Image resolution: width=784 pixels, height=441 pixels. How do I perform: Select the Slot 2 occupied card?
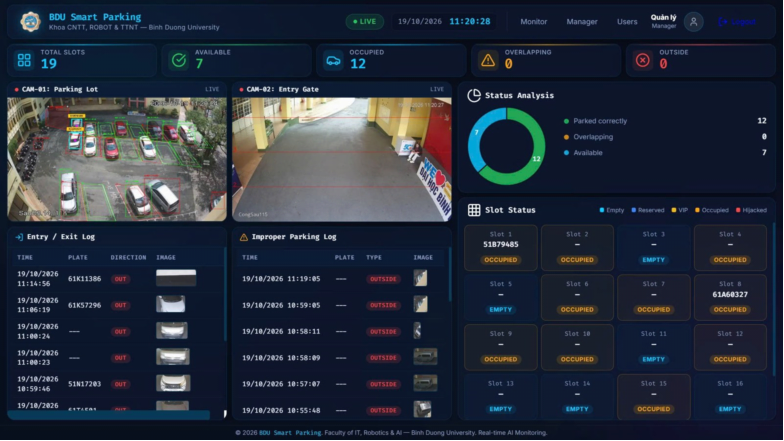pyautogui.click(x=577, y=248)
